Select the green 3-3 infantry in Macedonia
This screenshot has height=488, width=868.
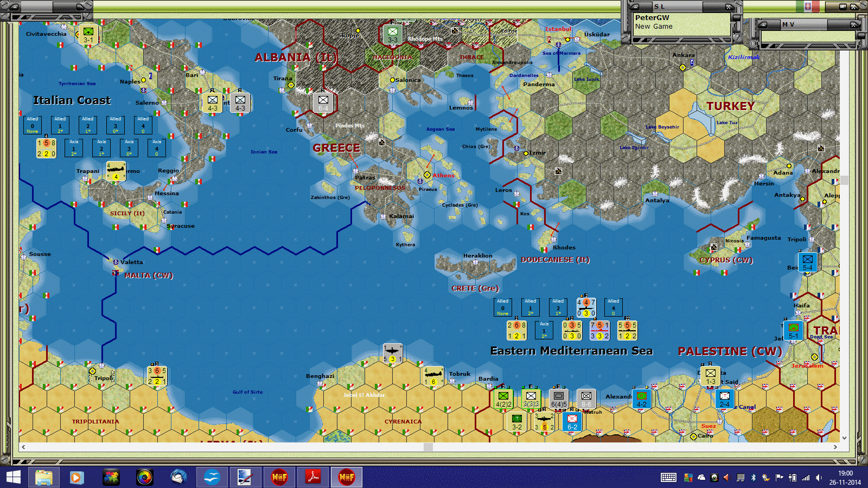coord(392,35)
